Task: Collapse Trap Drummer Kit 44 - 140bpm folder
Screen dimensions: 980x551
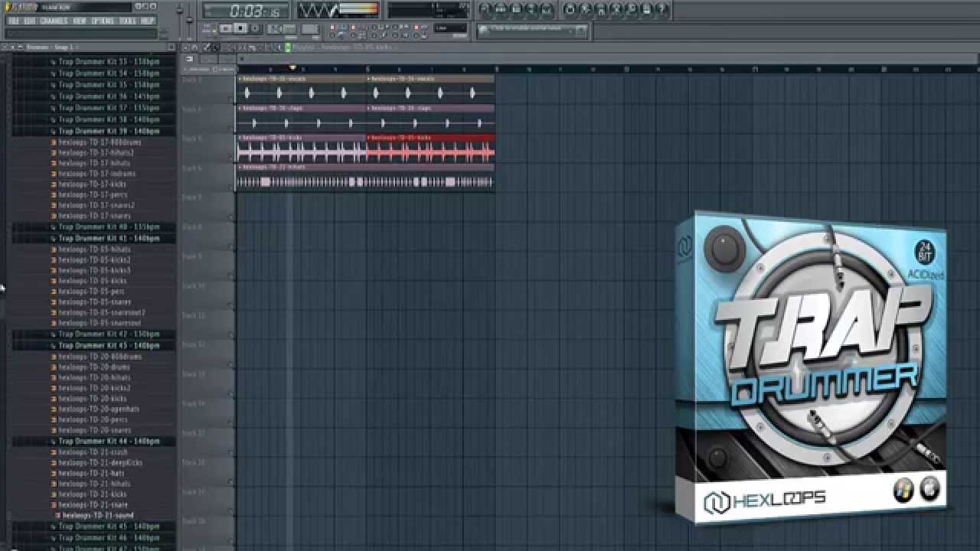Action: click(109, 442)
